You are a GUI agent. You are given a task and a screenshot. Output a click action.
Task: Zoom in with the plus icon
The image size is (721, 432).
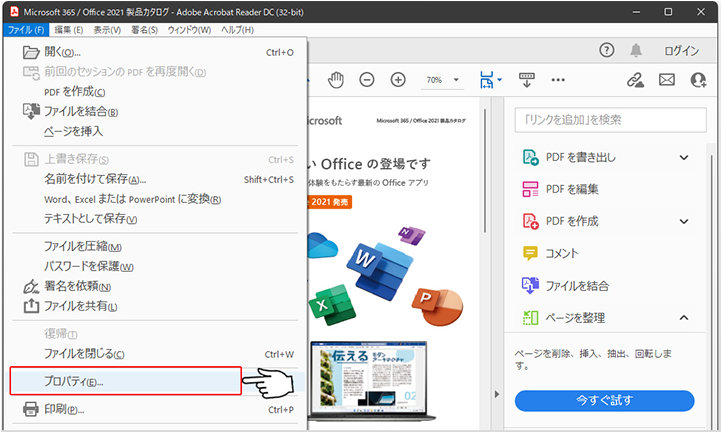(x=398, y=80)
